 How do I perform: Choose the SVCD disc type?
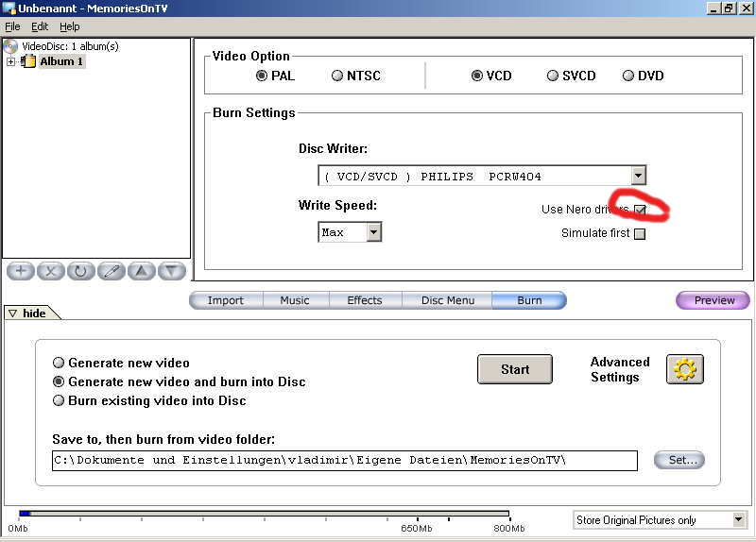point(572,76)
